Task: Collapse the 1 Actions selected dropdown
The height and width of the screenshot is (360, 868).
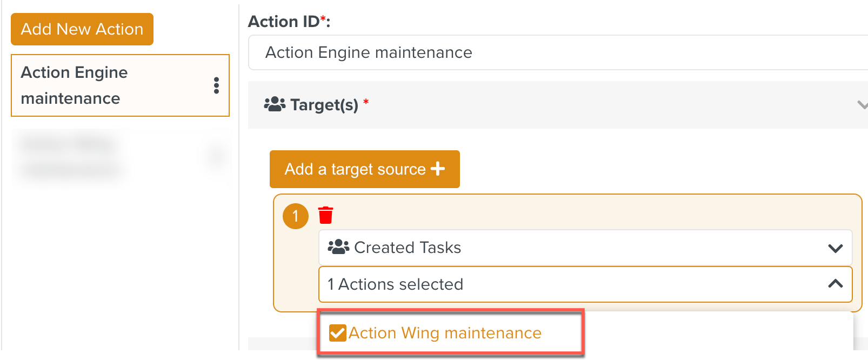Action: pos(834,284)
